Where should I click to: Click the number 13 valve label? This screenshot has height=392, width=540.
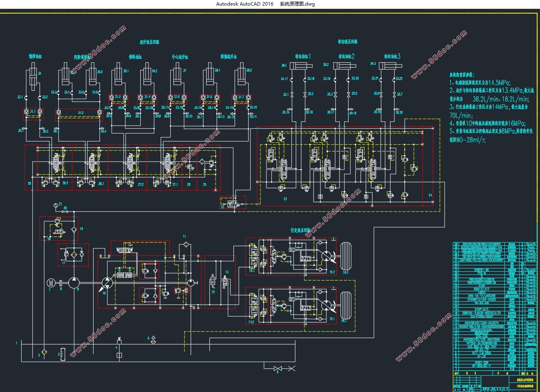tap(227, 272)
